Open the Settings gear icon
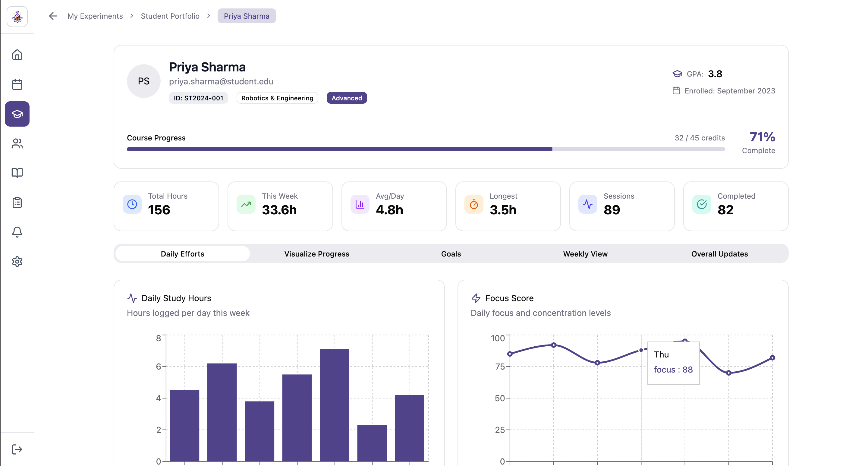The image size is (868, 466). pyautogui.click(x=17, y=261)
